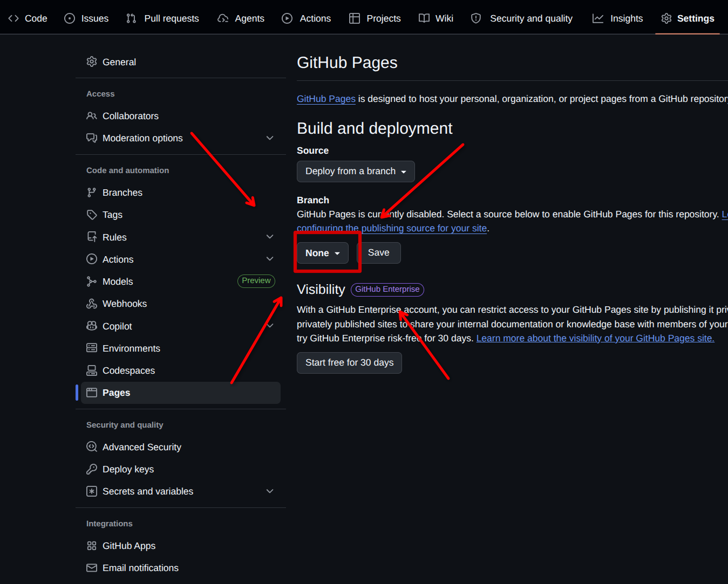Click Start free for 30 days
The image size is (728, 584).
point(349,363)
